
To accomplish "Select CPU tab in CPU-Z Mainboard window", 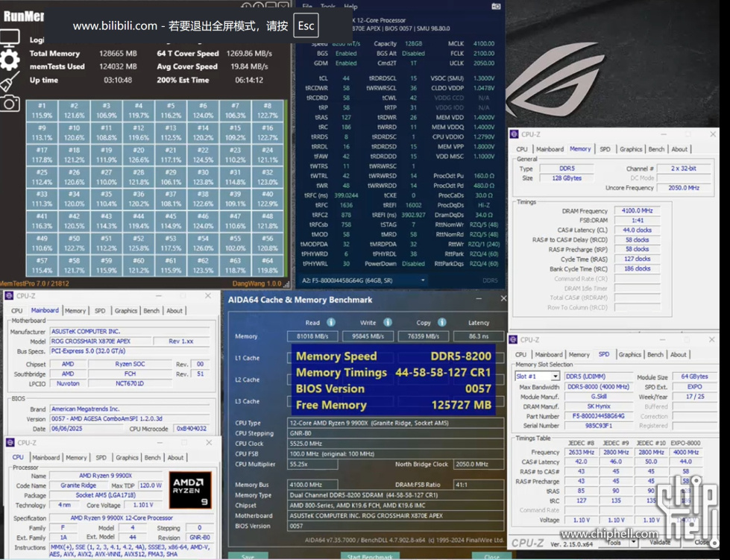I will 16,310.
